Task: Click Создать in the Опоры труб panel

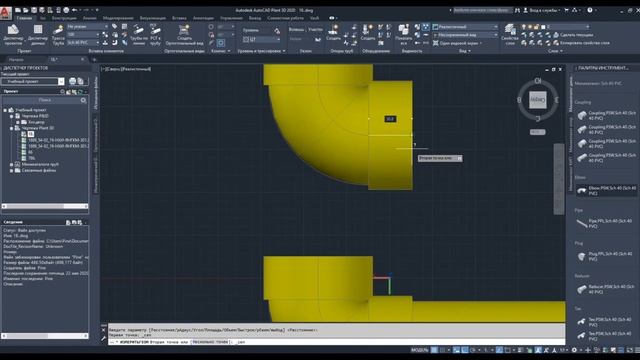Action: tap(333, 33)
